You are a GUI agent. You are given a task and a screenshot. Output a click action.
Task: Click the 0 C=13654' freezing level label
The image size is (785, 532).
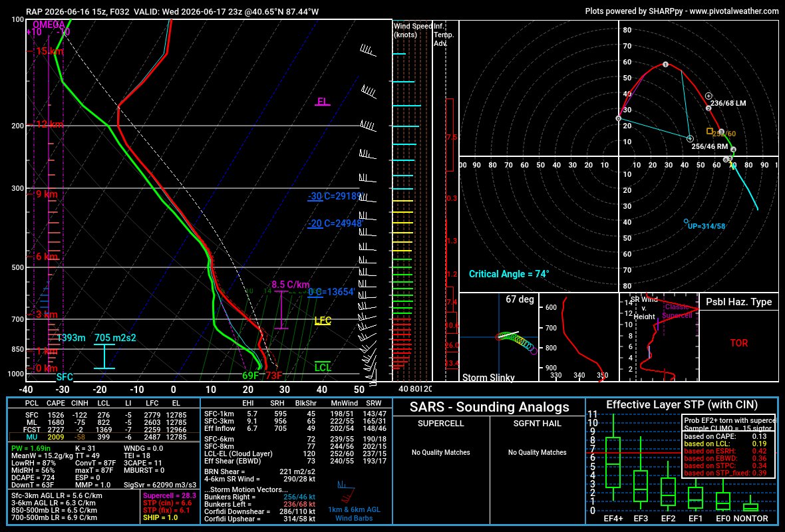coord(331,292)
